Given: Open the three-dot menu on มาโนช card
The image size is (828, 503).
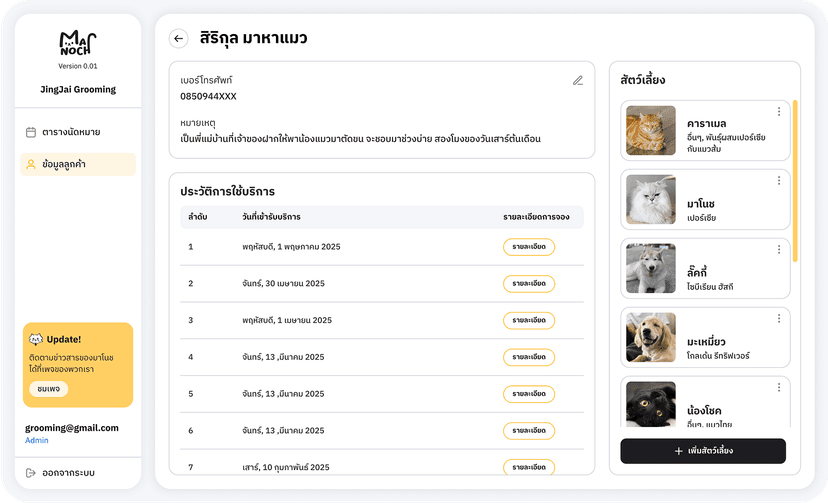Looking at the screenshot, I should 779,181.
